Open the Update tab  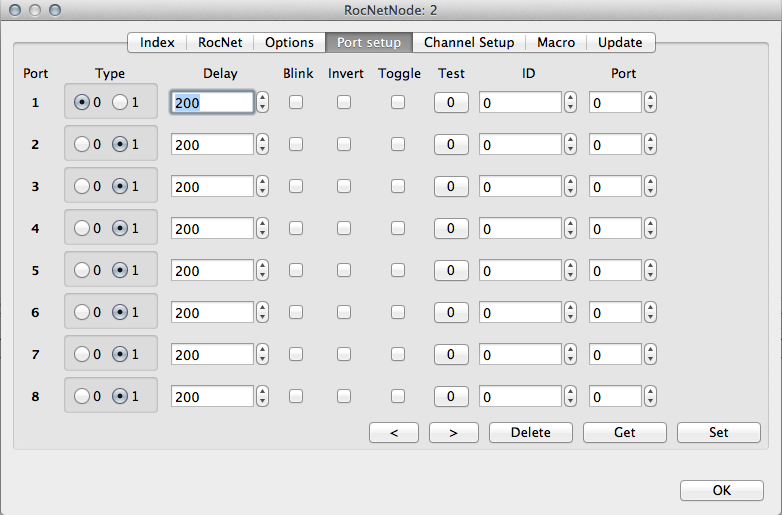click(620, 42)
